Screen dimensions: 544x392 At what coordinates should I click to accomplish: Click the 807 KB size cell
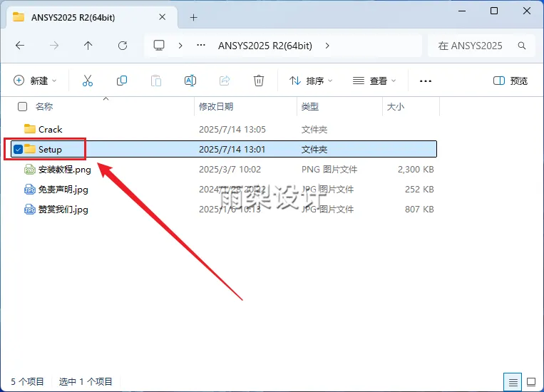419,209
